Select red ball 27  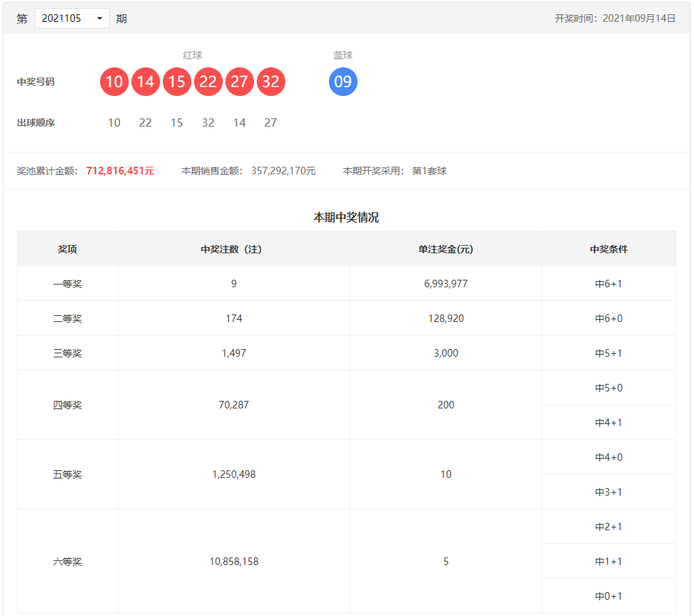(240, 82)
